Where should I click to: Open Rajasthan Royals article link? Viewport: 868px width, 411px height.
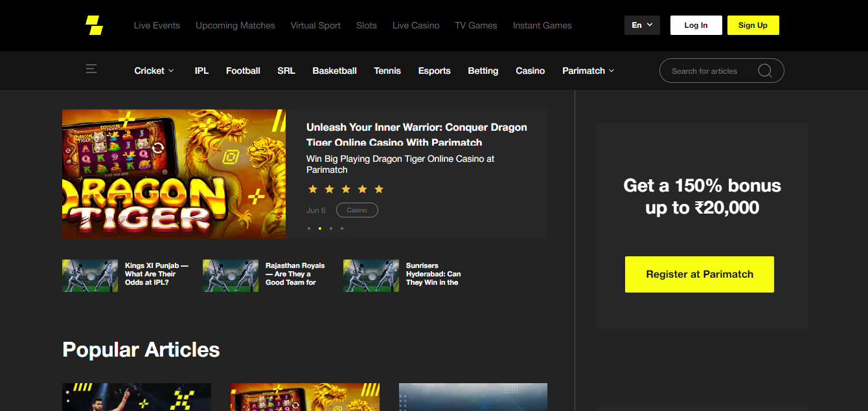tap(295, 274)
